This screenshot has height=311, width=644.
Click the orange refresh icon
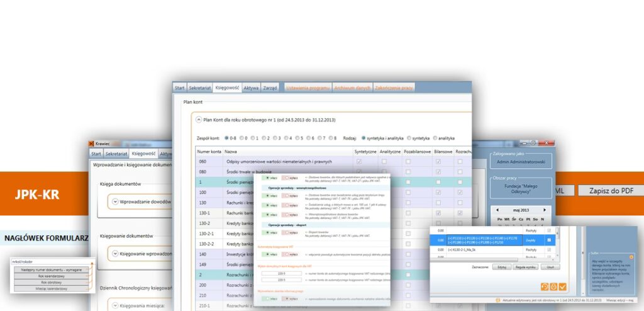545,287
